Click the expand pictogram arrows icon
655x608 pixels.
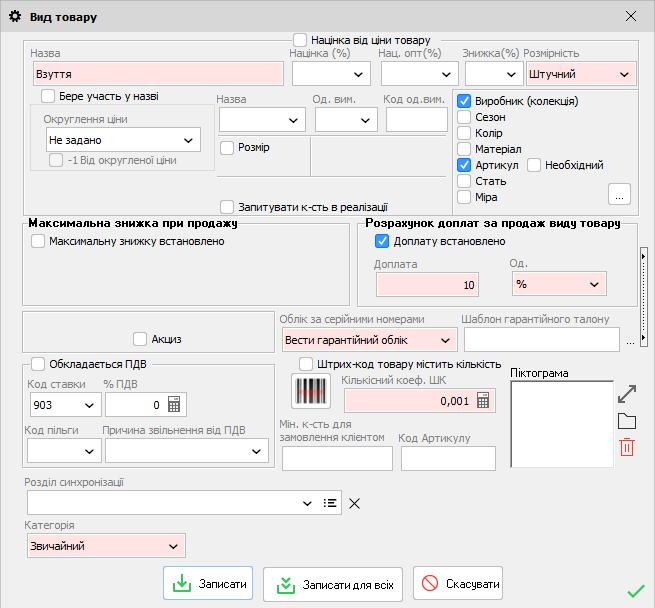point(627,392)
